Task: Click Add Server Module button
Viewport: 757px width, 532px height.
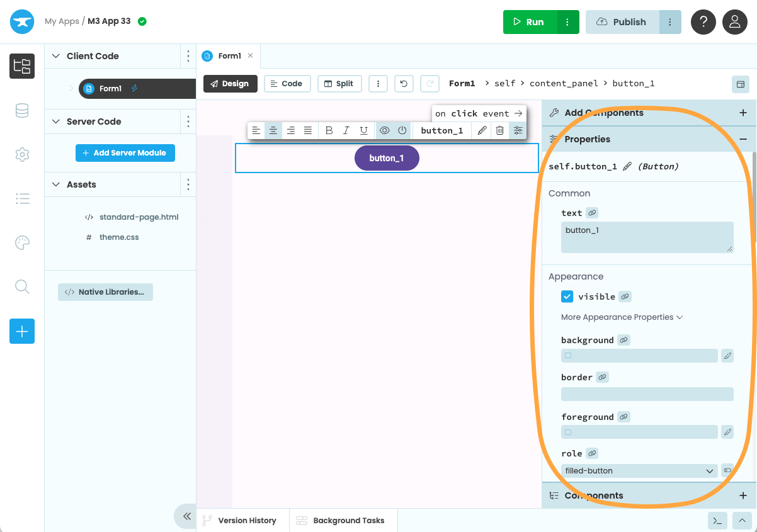Action: [x=125, y=153]
